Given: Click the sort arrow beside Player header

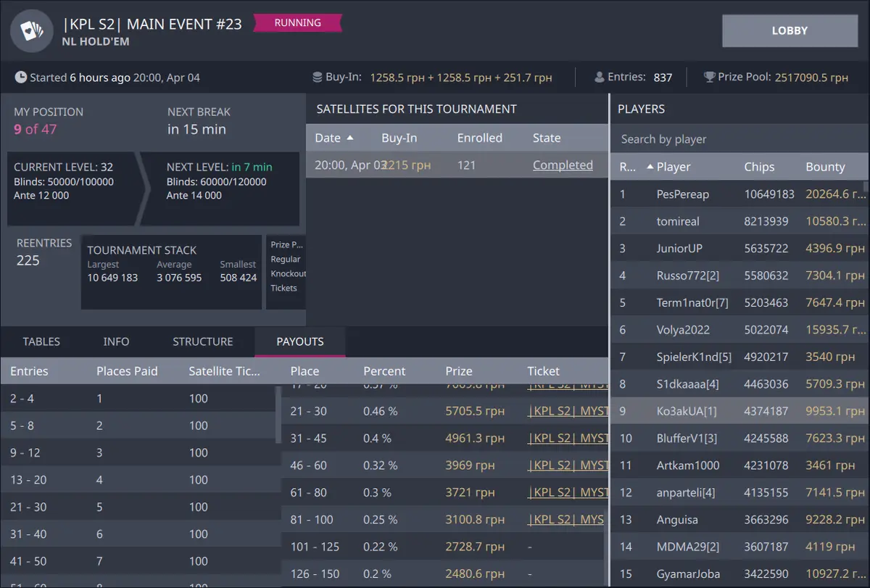Looking at the screenshot, I should coord(650,167).
